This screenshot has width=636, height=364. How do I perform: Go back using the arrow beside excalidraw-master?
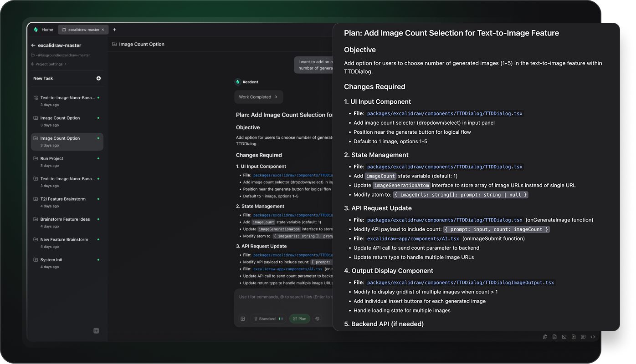click(33, 45)
